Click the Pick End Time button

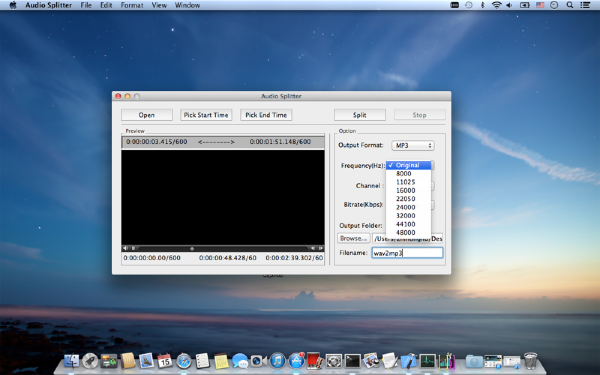266,115
